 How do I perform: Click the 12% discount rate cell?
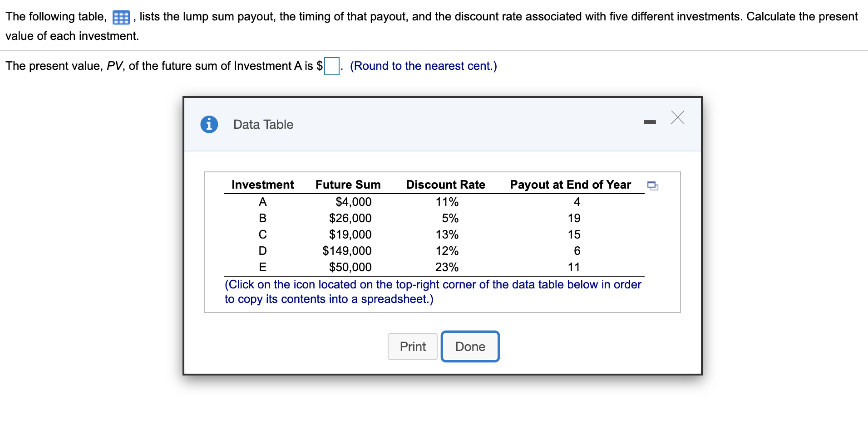tap(447, 251)
